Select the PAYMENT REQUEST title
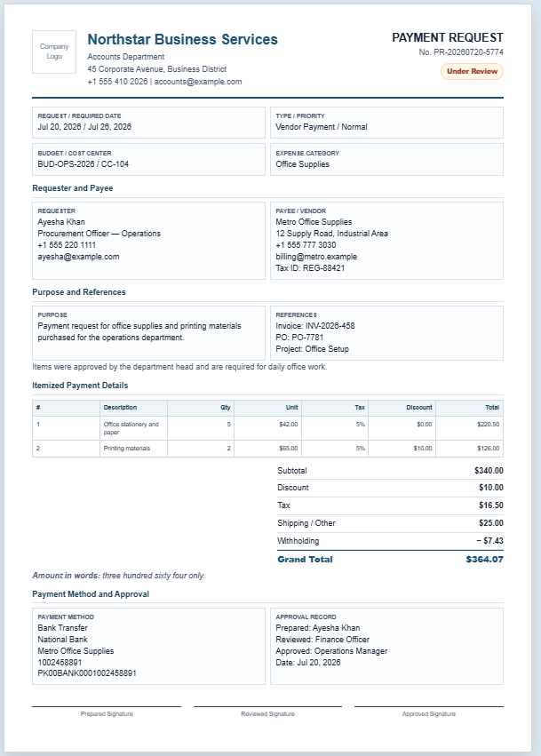The width and height of the screenshot is (541, 756). (x=448, y=37)
